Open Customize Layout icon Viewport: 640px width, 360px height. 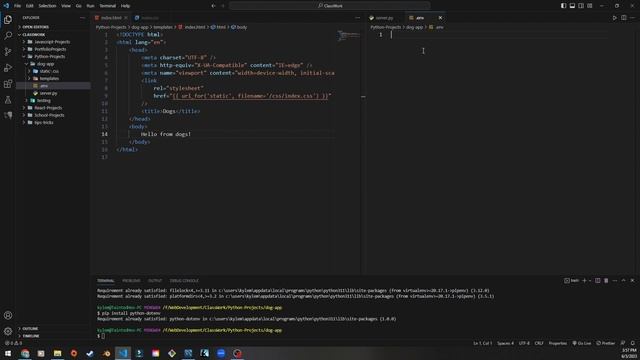click(590, 6)
